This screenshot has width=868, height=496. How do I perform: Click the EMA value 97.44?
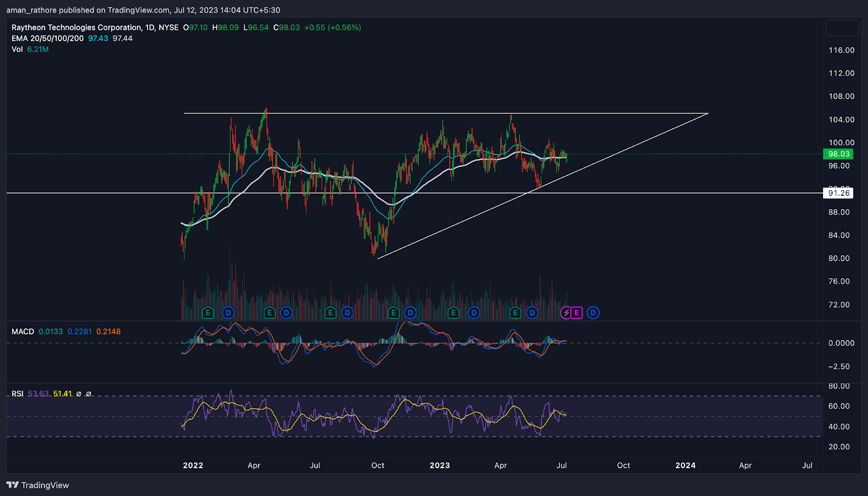pos(123,38)
